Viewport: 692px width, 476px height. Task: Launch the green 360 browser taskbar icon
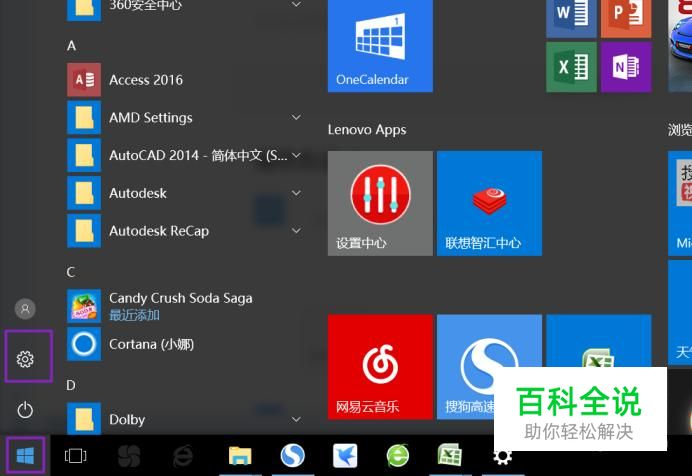pos(398,455)
